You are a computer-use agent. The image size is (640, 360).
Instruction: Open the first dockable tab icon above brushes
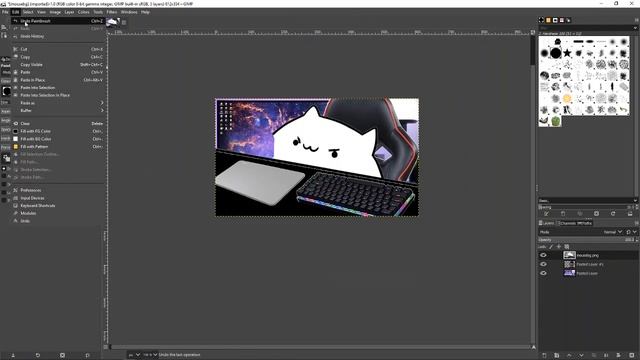point(542,20)
